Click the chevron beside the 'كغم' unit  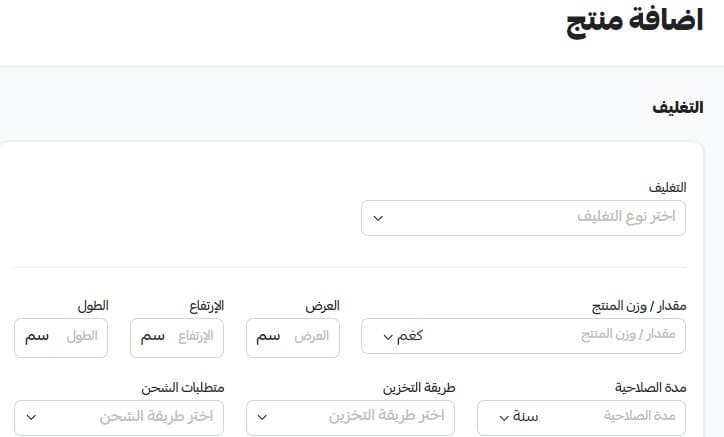point(388,336)
